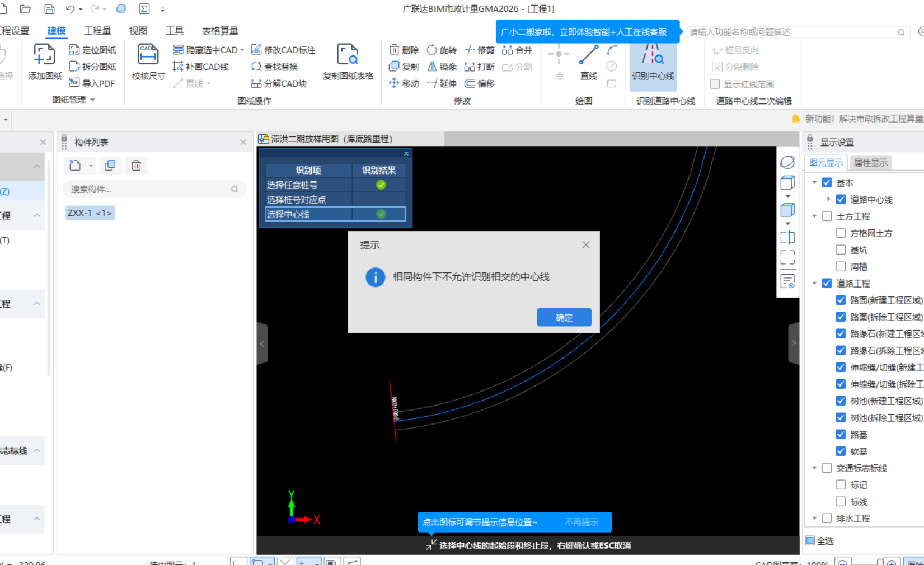Image resolution: width=924 pixels, height=565 pixels.
Task: Select the 移动 move tool
Action: coord(404,83)
